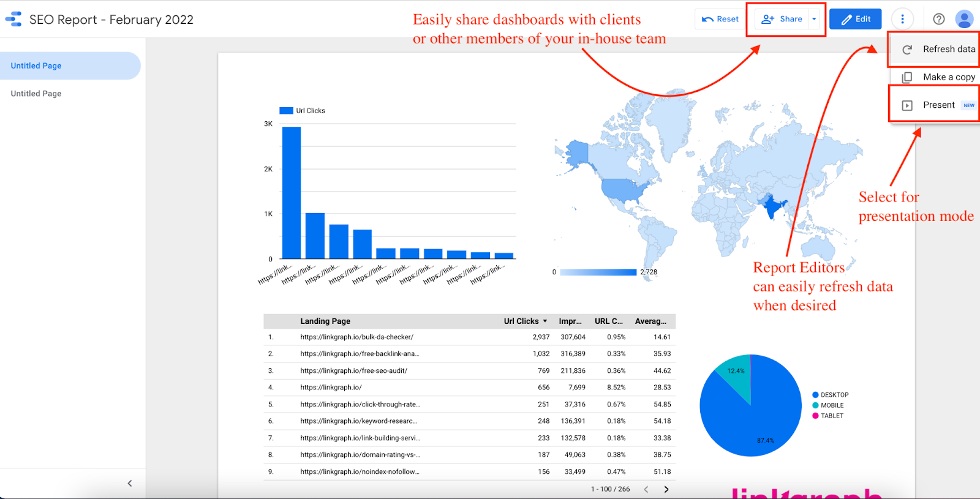Select the first Untitled Page tab
Viewport: 980px width, 499px height.
(36, 66)
